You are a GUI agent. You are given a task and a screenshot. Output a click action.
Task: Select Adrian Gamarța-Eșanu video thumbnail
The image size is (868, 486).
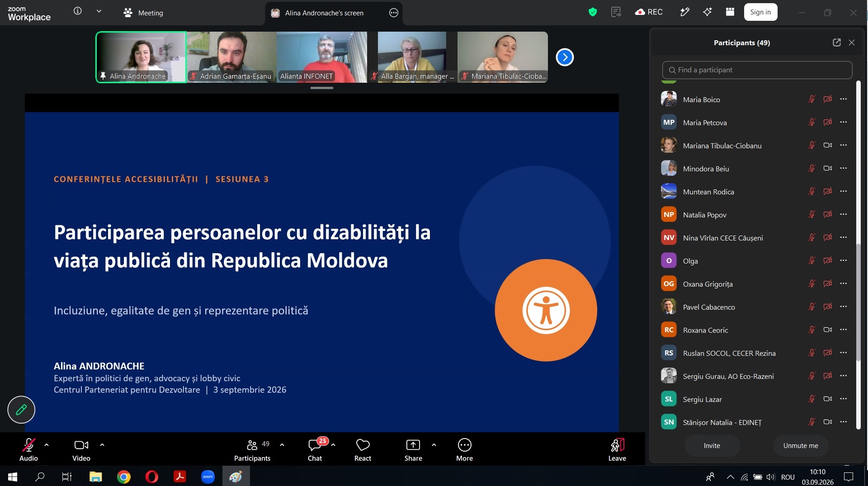coord(231,57)
